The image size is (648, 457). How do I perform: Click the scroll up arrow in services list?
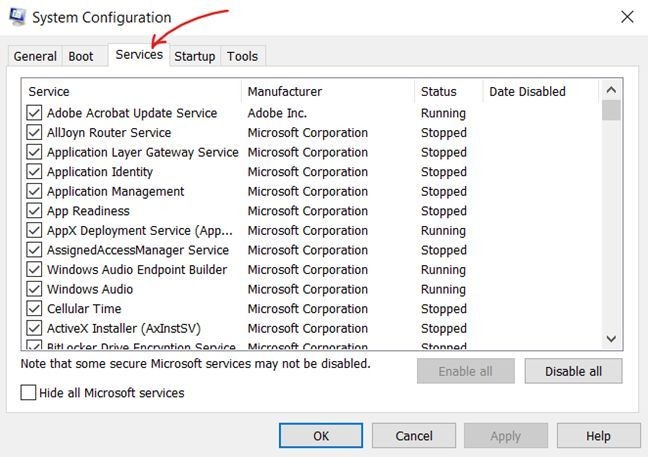(x=611, y=91)
